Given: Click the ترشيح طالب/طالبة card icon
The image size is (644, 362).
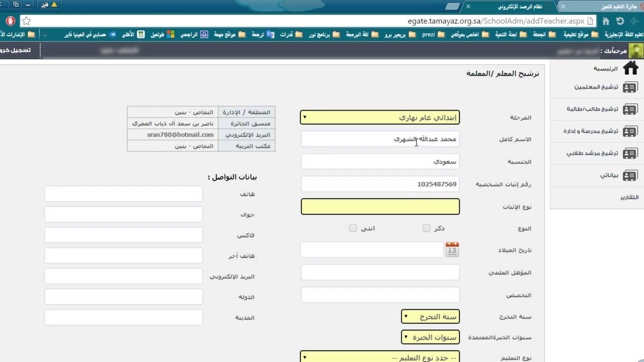Looking at the screenshot, I should 630,110.
